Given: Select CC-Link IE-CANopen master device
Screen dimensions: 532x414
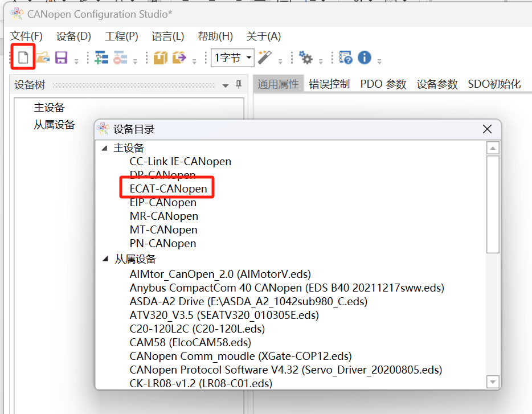Looking at the screenshot, I should tap(181, 162).
